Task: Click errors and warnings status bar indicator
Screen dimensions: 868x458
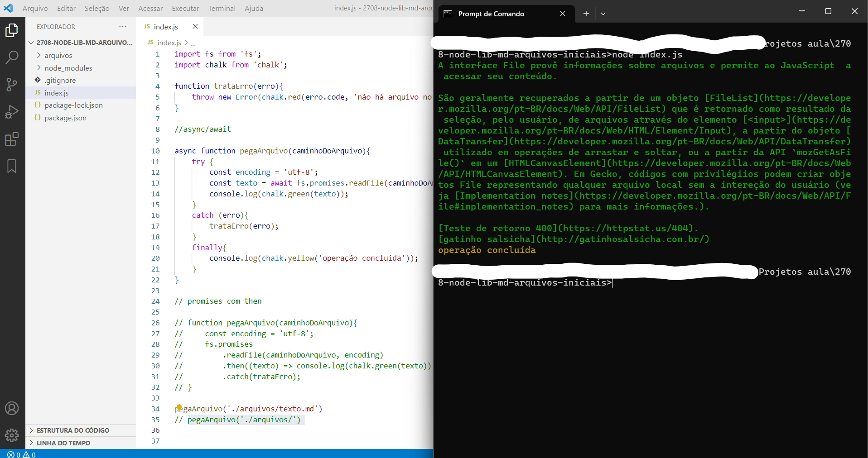Action: [21, 454]
